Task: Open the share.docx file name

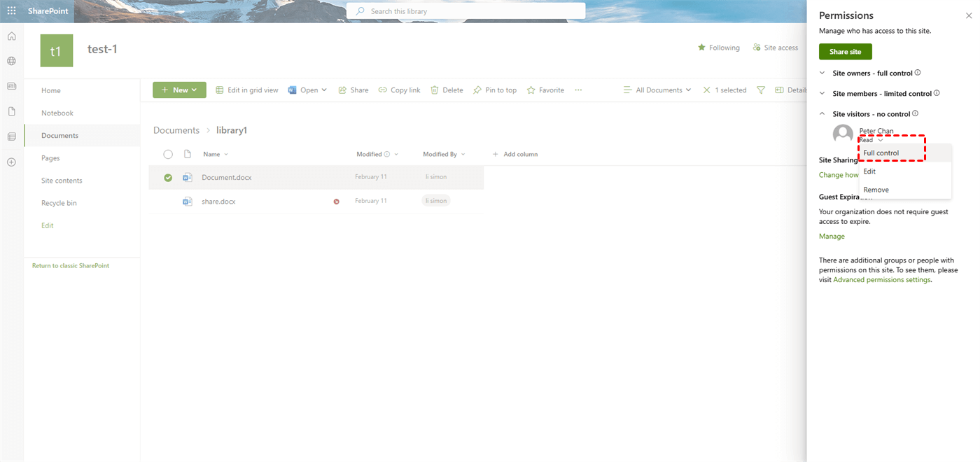Action: point(219,202)
